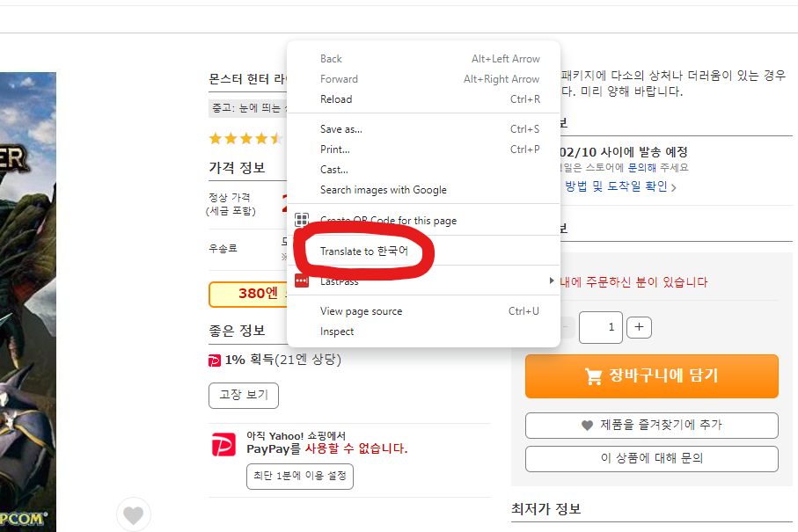Click 정상 가격 (세금 포함) label
The width and height of the screenshot is (798, 532).
230,204
